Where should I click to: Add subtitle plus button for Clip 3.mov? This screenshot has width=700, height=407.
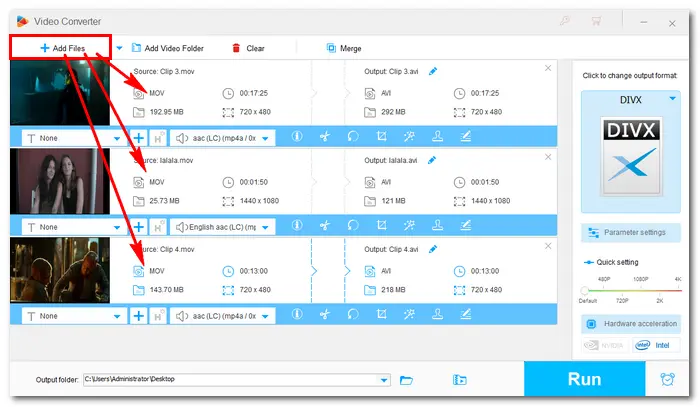(x=139, y=138)
